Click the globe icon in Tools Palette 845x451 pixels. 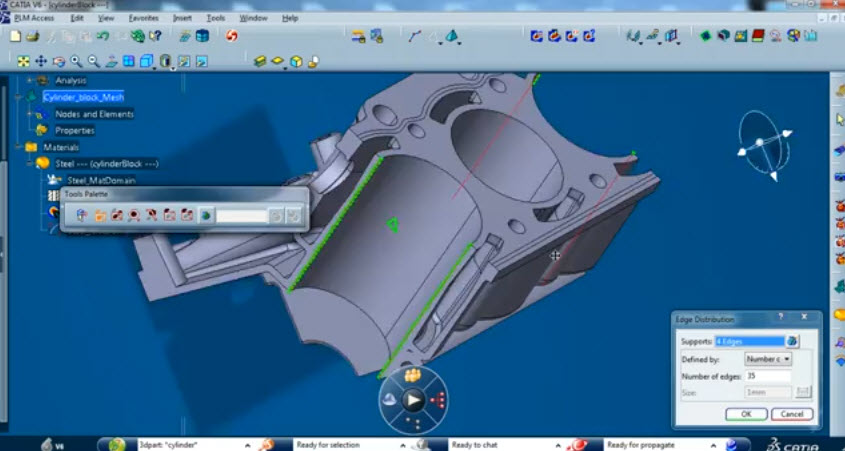(206, 216)
